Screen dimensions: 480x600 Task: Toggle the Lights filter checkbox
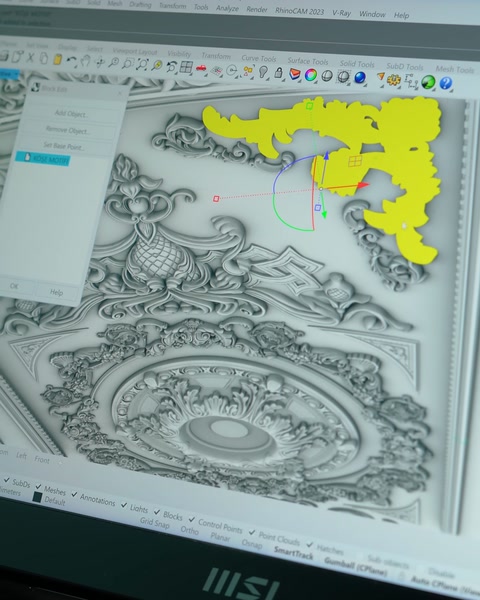[x=124, y=505]
